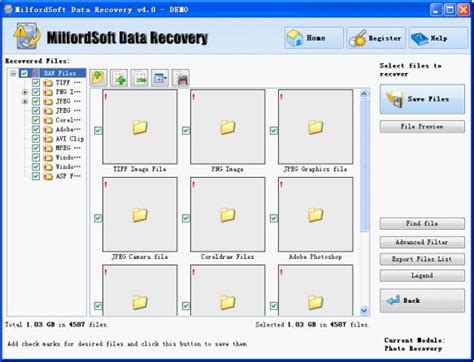This screenshot has height=362, width=474.
Task: Toggle the AVI Clip tree checkbox
Action: click(36, 139)
